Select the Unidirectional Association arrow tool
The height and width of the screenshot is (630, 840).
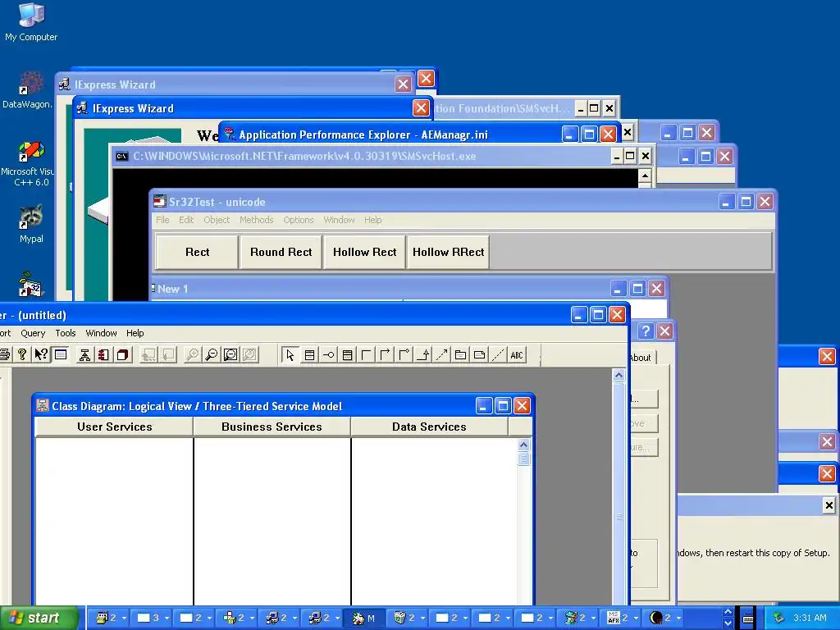click(x=385, y=354)
